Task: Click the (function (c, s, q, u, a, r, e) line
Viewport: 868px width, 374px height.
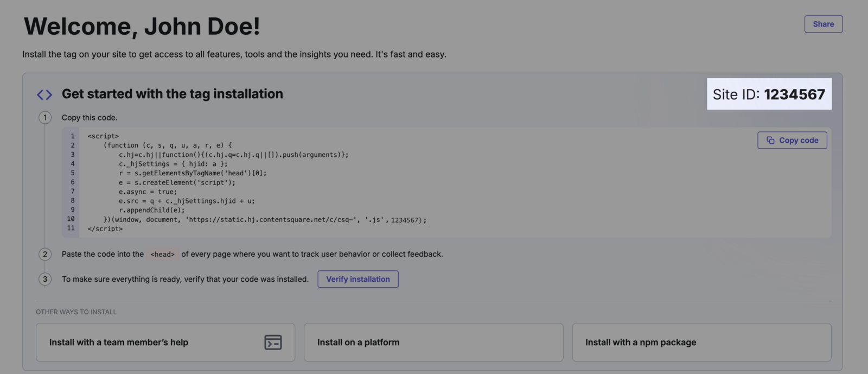Action: 168,145
